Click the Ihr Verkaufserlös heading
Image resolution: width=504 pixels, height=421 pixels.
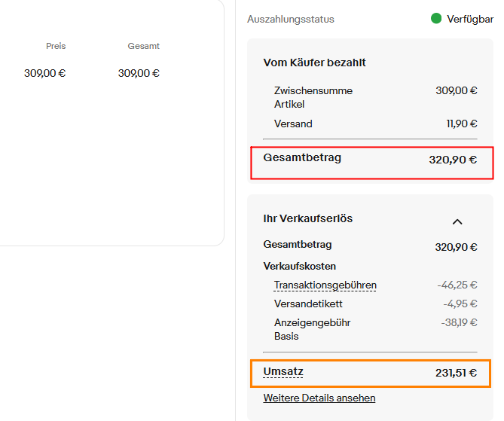point(308,218)
